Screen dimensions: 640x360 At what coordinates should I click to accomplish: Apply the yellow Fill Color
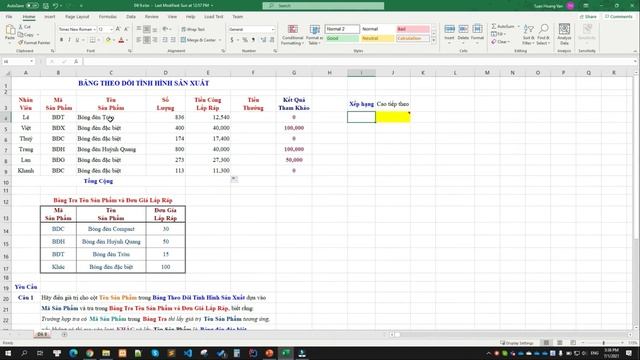tap(108, 40)
